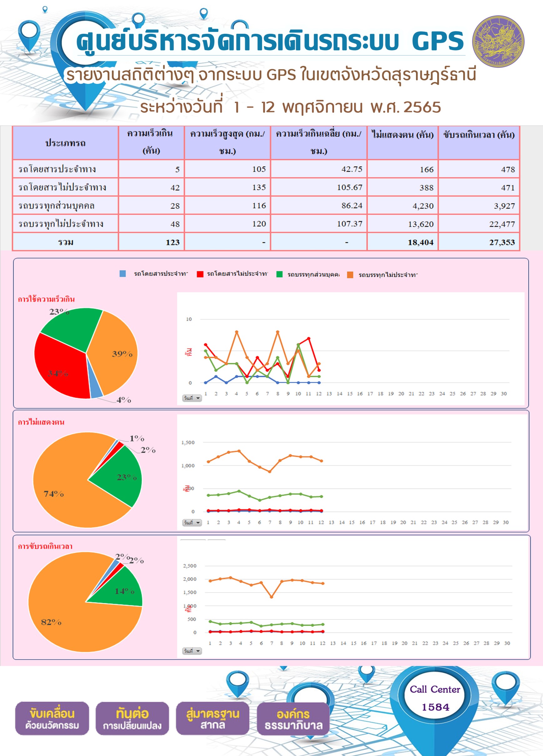Click the สู่มาตรฐานสากล purple button
Viewport: 543px width, 756px height.
point(212,718)
